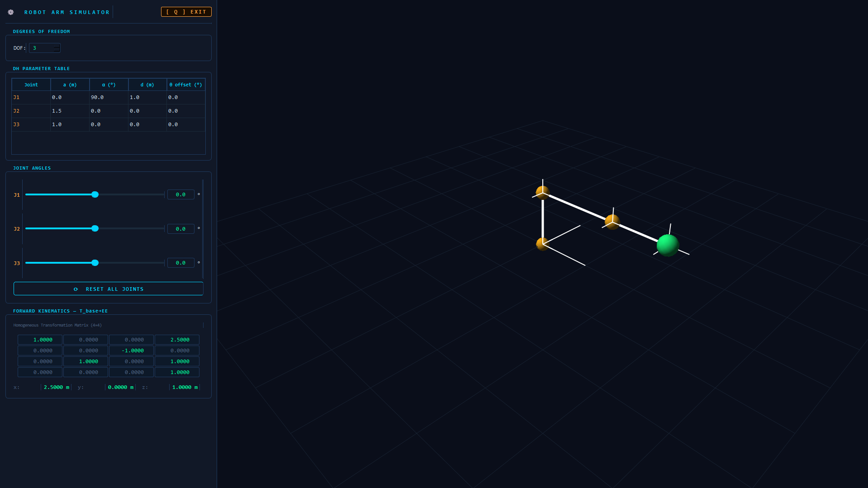This screenshot has width=868, height=488.
Task: Click the J2 joint angle slider handle
Action: click(95, 228)
